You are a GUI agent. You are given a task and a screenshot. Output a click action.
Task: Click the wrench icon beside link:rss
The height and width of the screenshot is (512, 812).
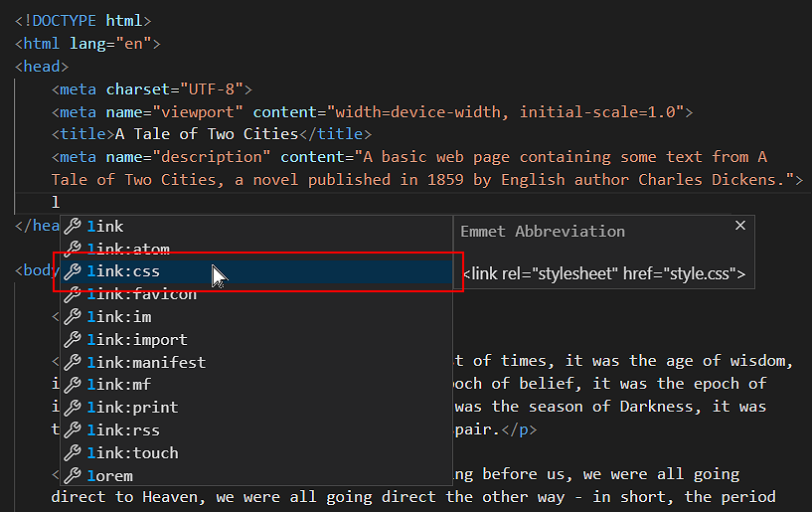click(x=73, y=430)
